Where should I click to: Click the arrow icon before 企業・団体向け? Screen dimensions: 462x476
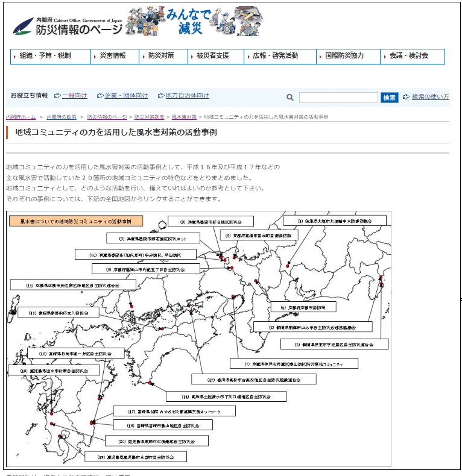[100, 96]
